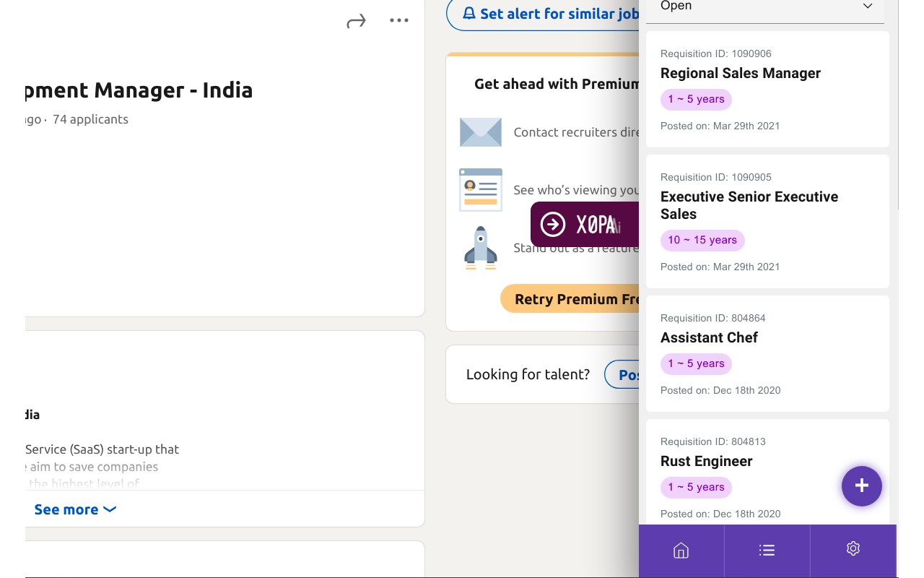Click 1 ~ 5 years tag under Rust Engineer
Image resolution: width=924 pixels, height=578 pixels.
coord(696,488)
